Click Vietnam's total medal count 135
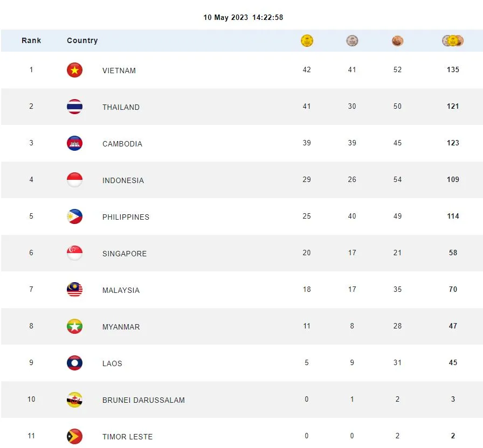This screenshot has width=483, height=448. coord(453,70)
